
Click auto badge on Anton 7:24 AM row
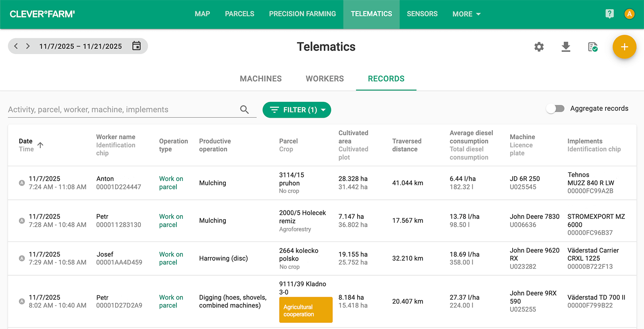22,183
